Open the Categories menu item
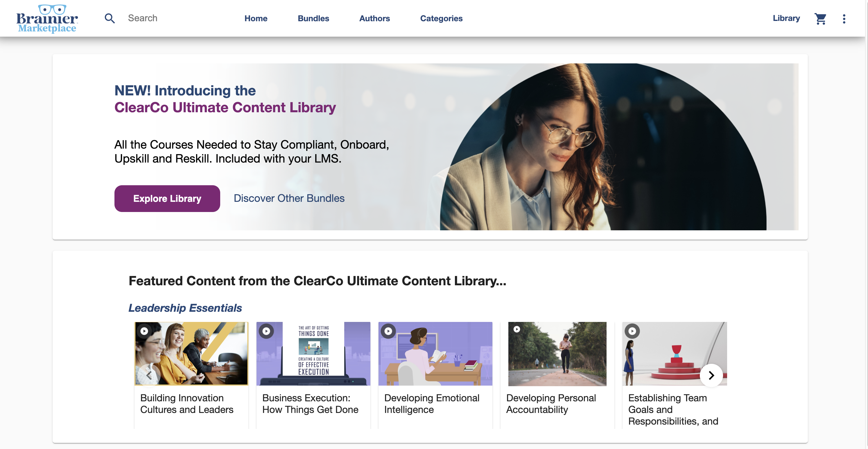 (x=441, y=18)
